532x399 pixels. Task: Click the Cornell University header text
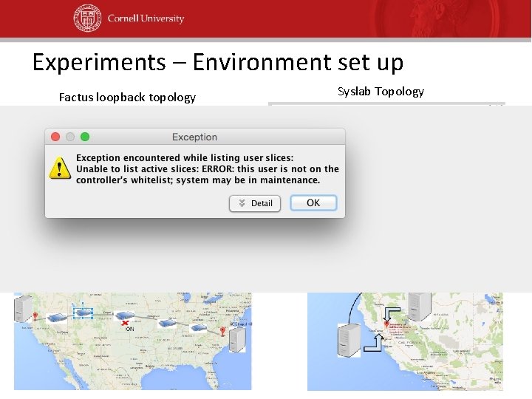point(146,18)
